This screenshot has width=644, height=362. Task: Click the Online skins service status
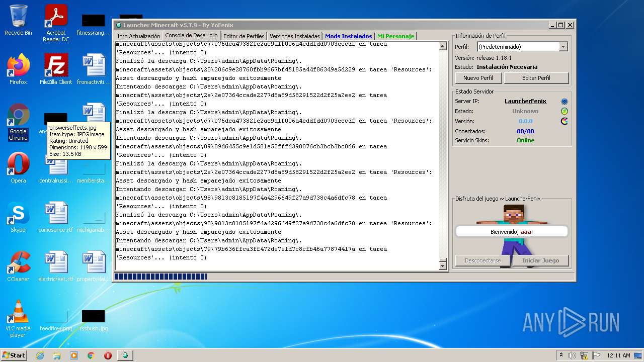525,140
